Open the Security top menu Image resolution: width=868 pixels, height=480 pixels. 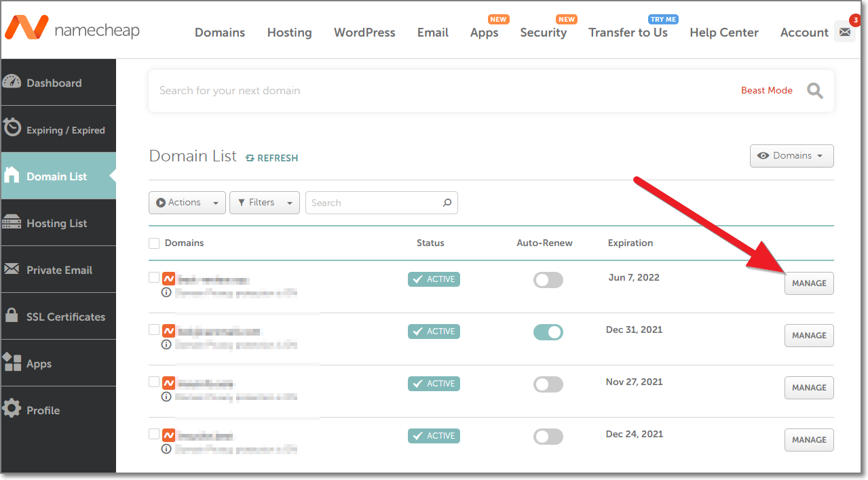[x=544, y=33]
